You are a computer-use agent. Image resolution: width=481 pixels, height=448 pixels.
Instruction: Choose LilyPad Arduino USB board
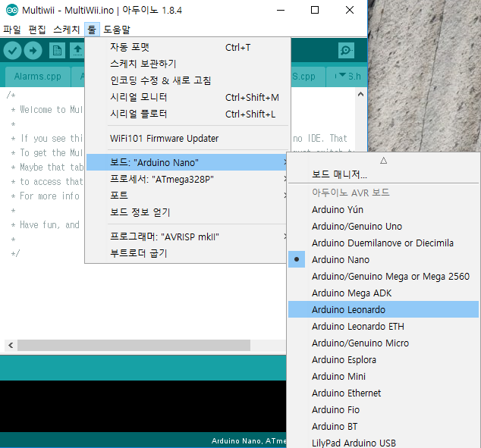(x=383, y=443)
